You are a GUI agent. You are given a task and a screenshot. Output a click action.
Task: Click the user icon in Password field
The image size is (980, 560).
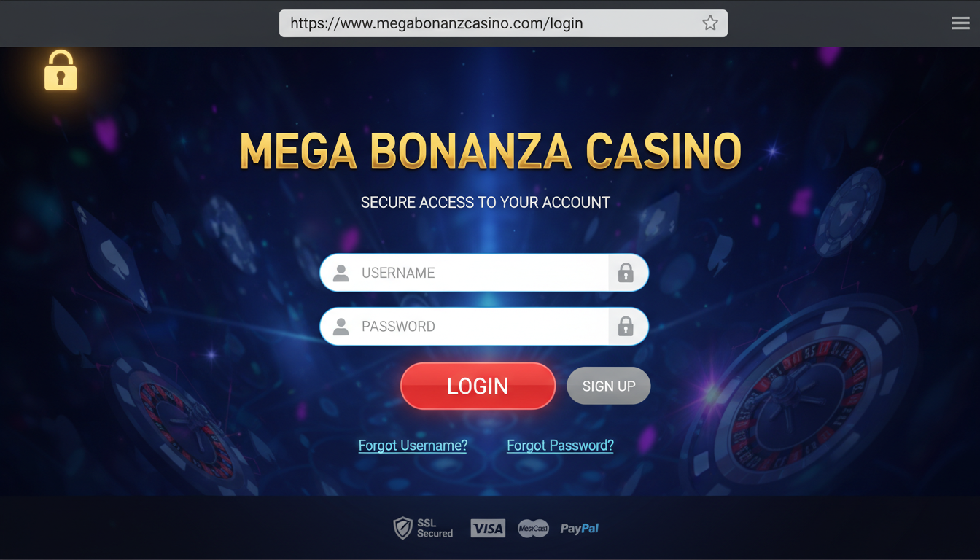click(x=341, y=327)
